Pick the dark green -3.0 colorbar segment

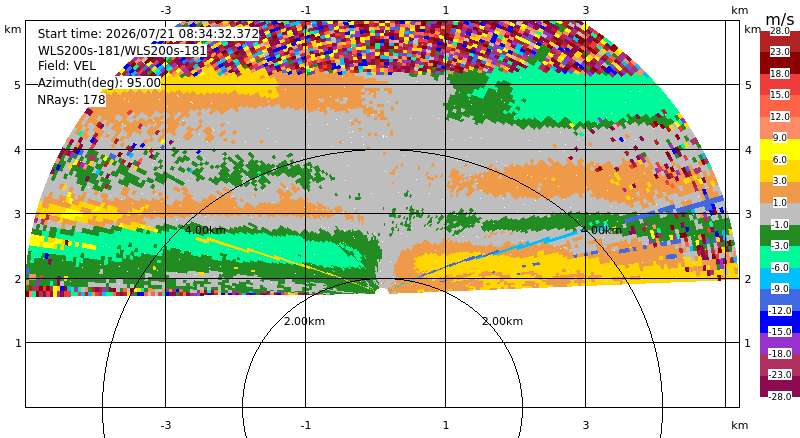(x=780, y=235)
